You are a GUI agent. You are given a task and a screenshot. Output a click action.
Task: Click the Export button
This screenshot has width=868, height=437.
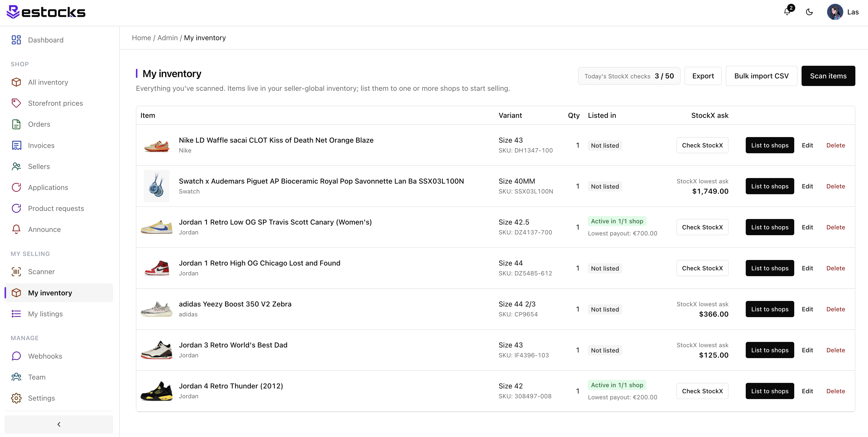[703, 76]
